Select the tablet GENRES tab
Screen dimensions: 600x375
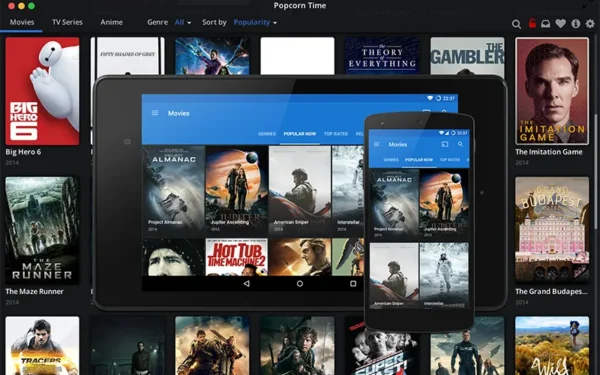pyautogui.click(x=267, y=134)
